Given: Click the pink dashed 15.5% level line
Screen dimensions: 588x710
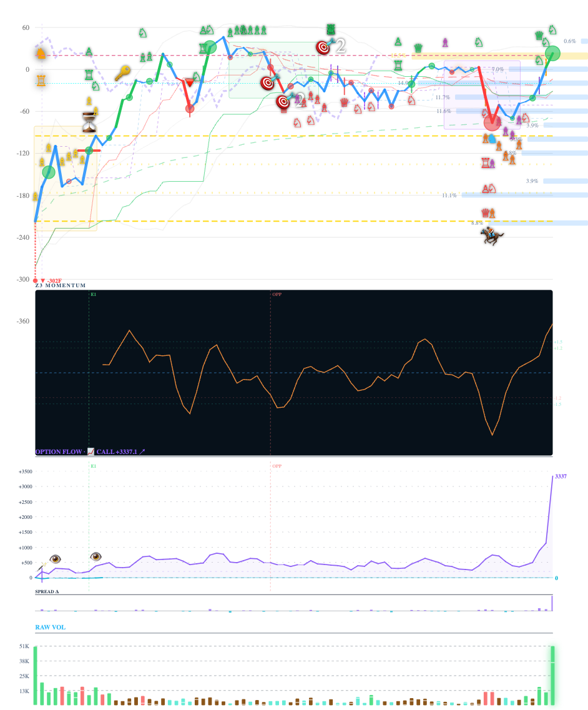Looking at the screenshot, I should (398, 54).
